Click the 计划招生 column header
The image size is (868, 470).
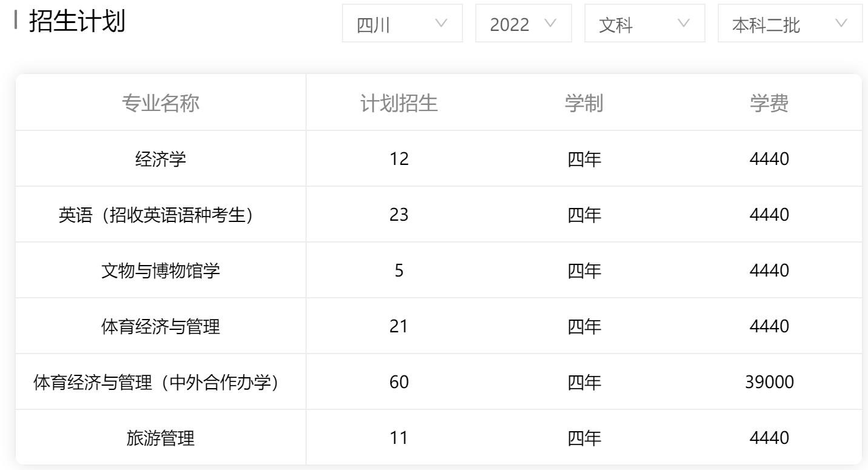coord(399,103)
